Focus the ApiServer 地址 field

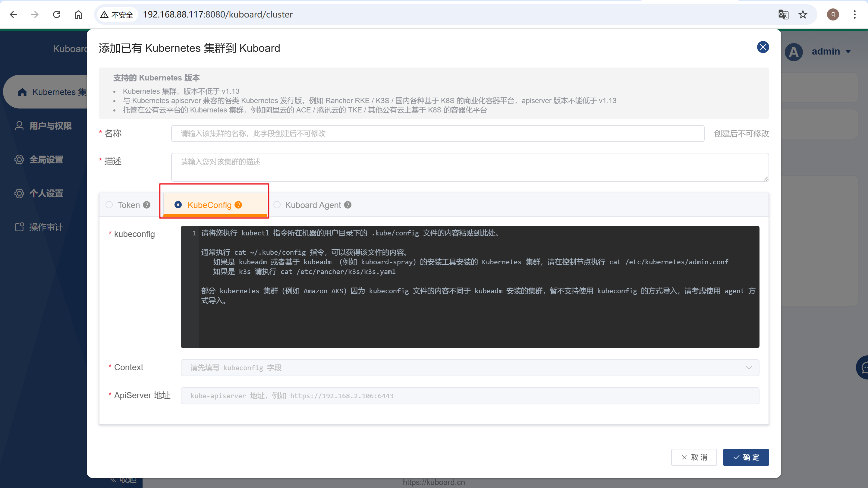point(470,396)
